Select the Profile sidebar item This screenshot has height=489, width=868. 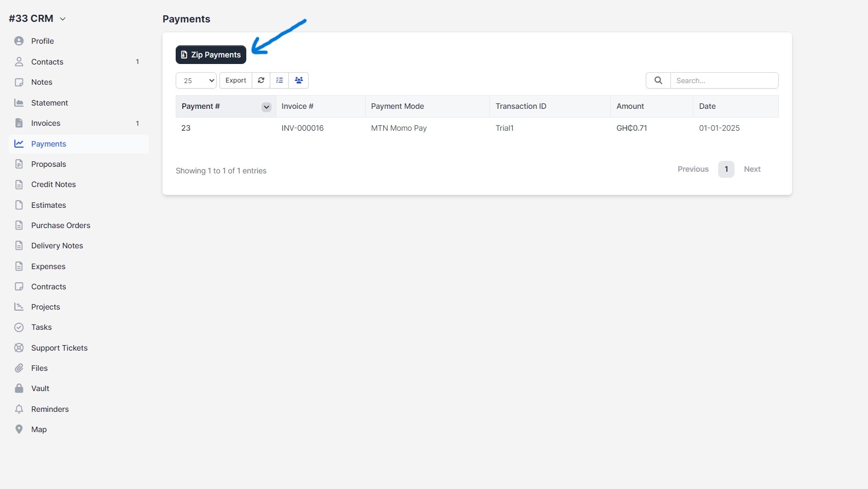pyautogui.click(x=42, y=41)
